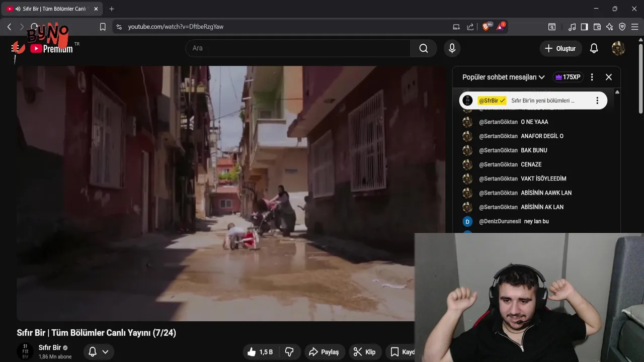Click chat message 'ABİSİNİN AAWK LAN'

(546, 193)
